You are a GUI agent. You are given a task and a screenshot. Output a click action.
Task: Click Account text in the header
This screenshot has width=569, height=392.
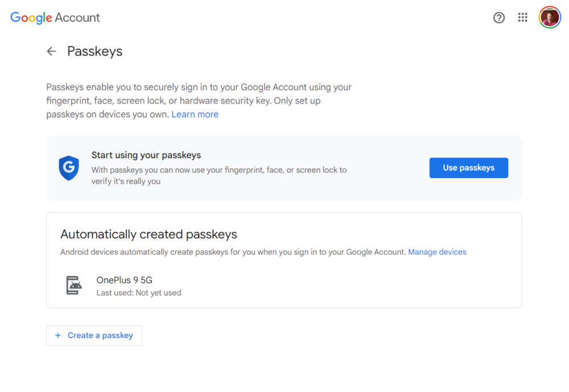tap(79, 18)
